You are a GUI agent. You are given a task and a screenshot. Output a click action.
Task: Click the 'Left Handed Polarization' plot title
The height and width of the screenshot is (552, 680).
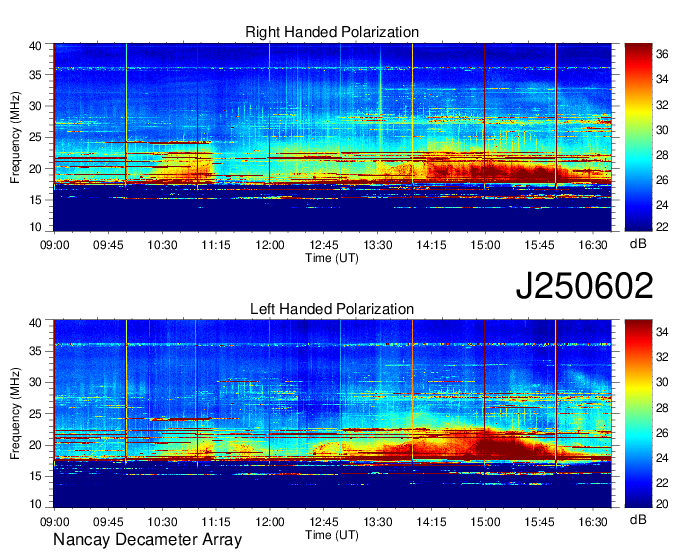click(x=332, y=309)
